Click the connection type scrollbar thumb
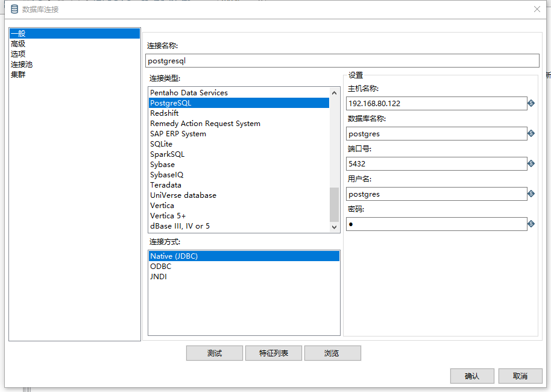The width and height of the screenshot is (551, 392). [x=334, y=204]
